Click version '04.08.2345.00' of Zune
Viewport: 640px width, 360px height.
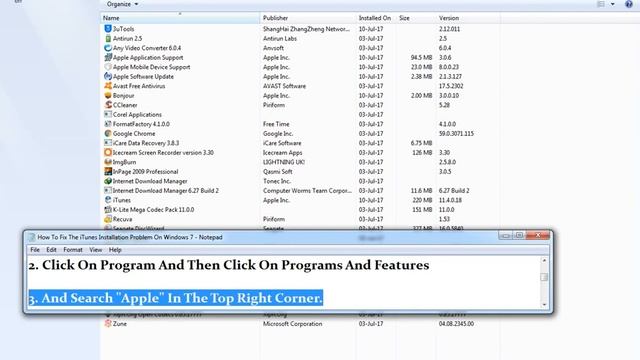pos(456,324)
